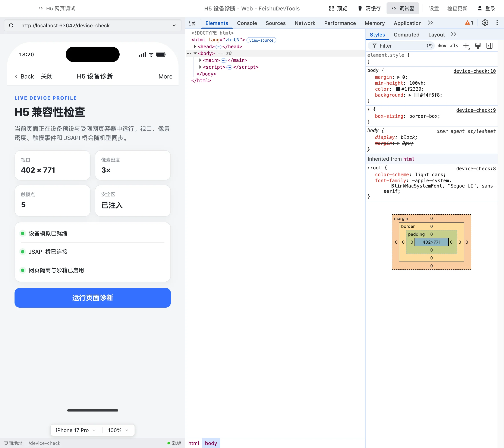Open DevTools three-dot customize menu
The height and width of the screenshot is (448, 504).
(x=497, y=23)
